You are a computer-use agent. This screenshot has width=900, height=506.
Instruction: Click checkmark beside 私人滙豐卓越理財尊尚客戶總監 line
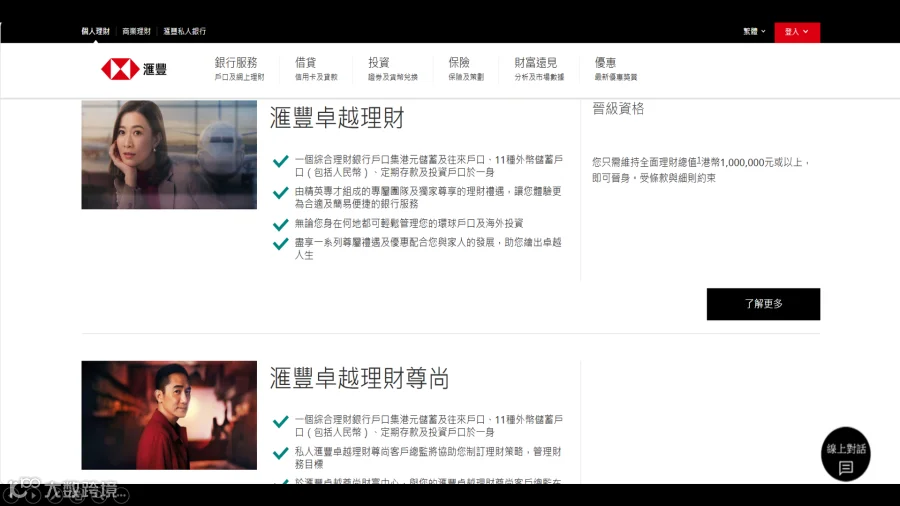coord(280,453)
